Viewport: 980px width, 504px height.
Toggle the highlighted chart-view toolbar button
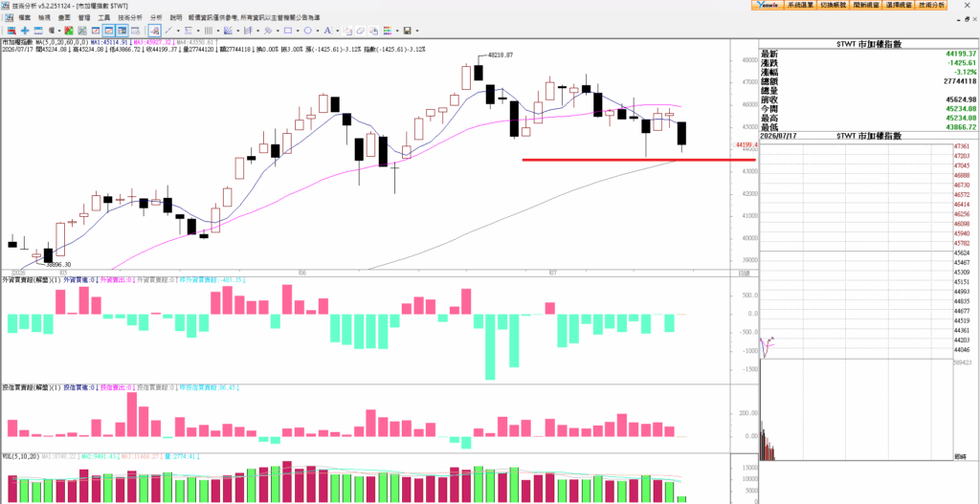click(x=109, y=31)
